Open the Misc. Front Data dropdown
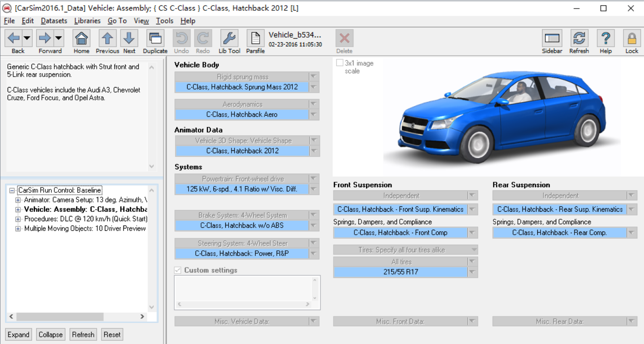 click(472, 322)
